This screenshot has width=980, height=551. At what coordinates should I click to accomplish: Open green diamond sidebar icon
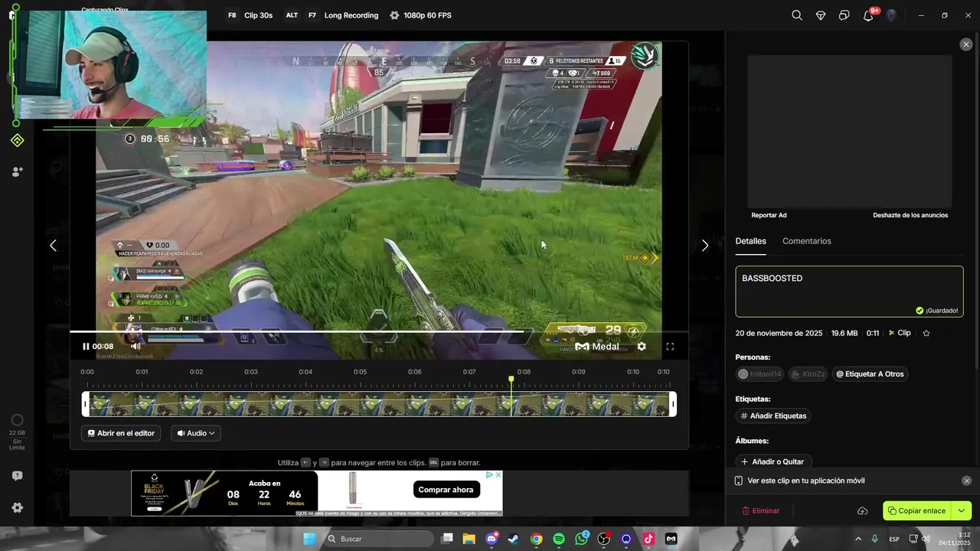[17, 141]
